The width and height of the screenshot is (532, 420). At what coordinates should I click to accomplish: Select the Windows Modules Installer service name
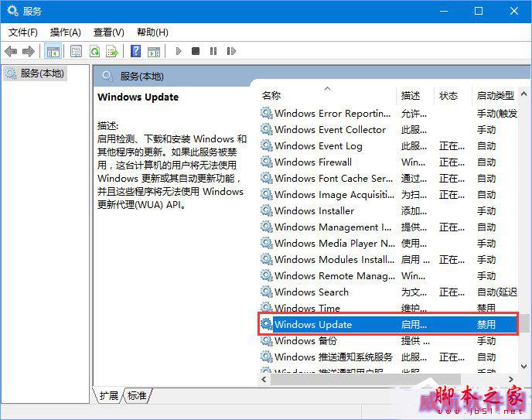[x=335, y=260]
